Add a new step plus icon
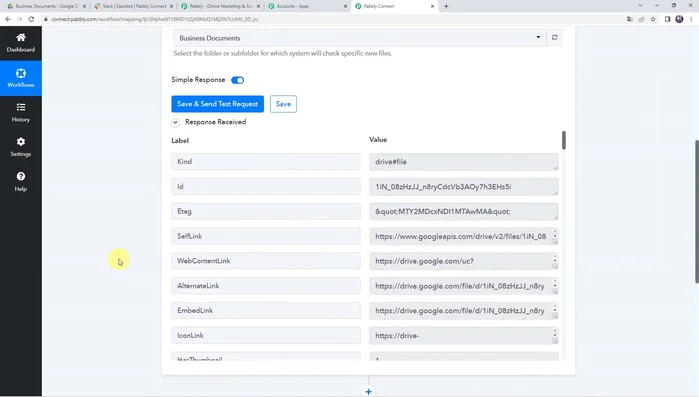699x397 pixels. 368,392
